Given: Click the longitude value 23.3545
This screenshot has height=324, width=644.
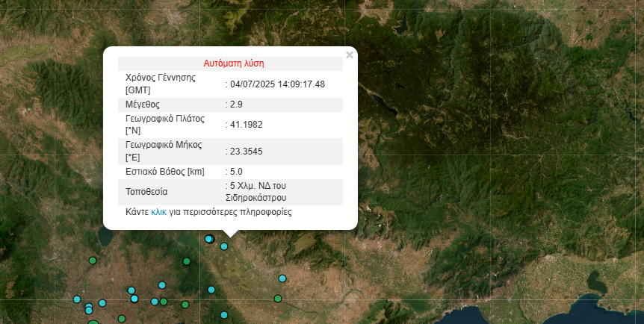Looking at the screenshot, I should click(246, 152).
